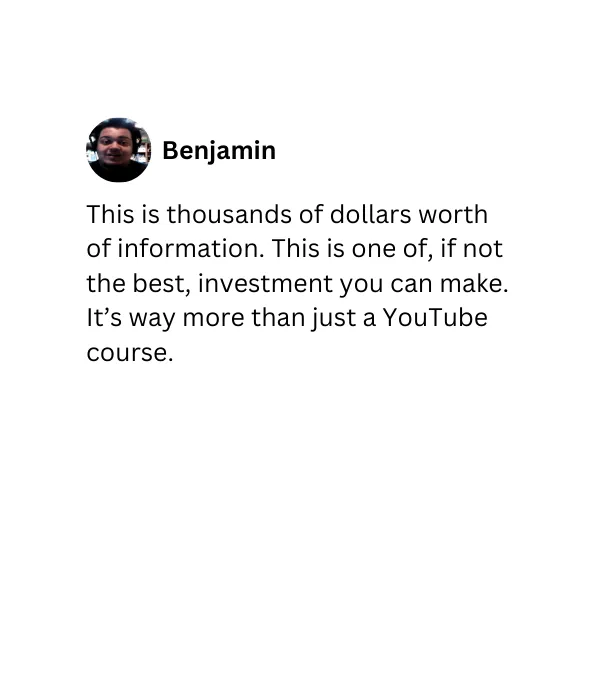
Task: Click "It's" starting the fourth line
Action: [104, 318]
